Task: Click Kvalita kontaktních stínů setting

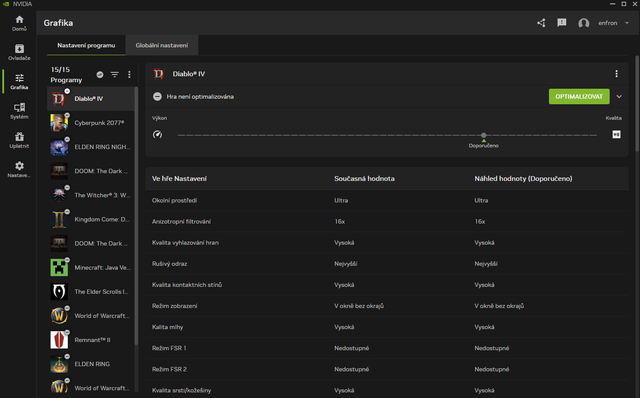Action: (x=387, y=285)
